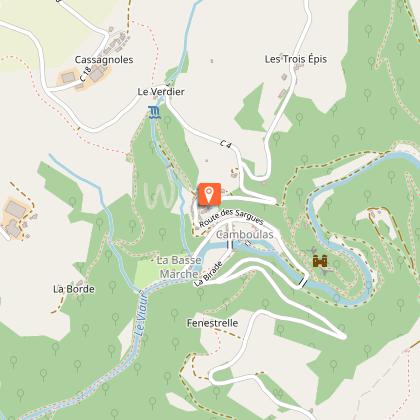Select the Les Trois Épis label

[296, 59]
